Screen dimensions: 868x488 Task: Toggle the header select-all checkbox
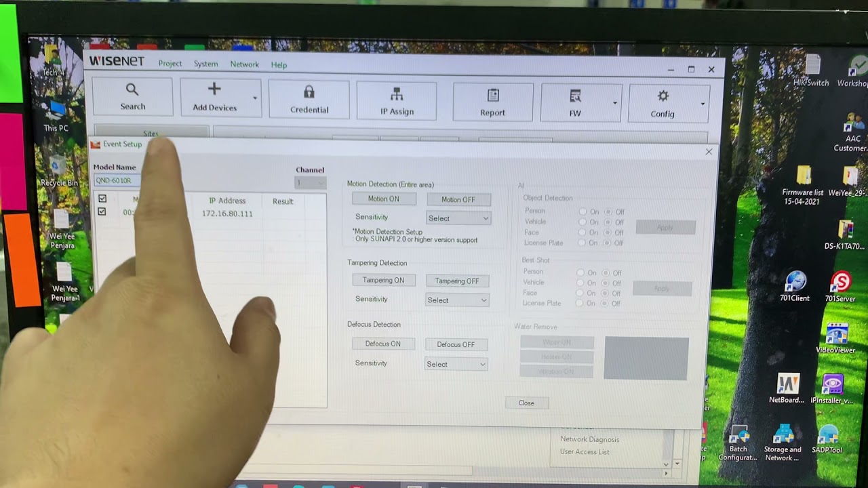(x=102, y=199)
